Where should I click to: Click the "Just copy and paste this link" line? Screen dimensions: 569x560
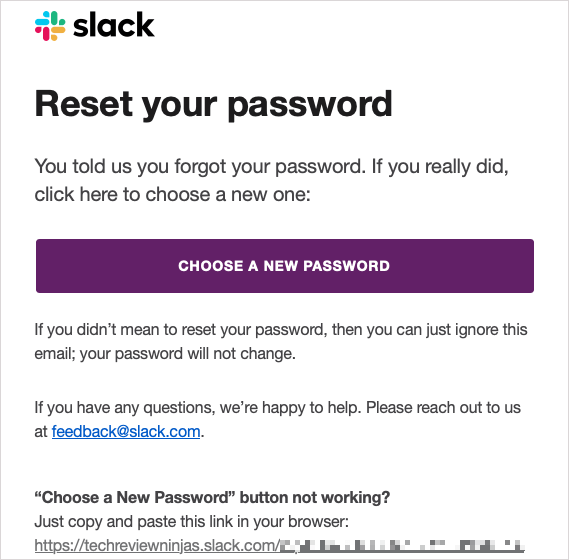[192, 522]
